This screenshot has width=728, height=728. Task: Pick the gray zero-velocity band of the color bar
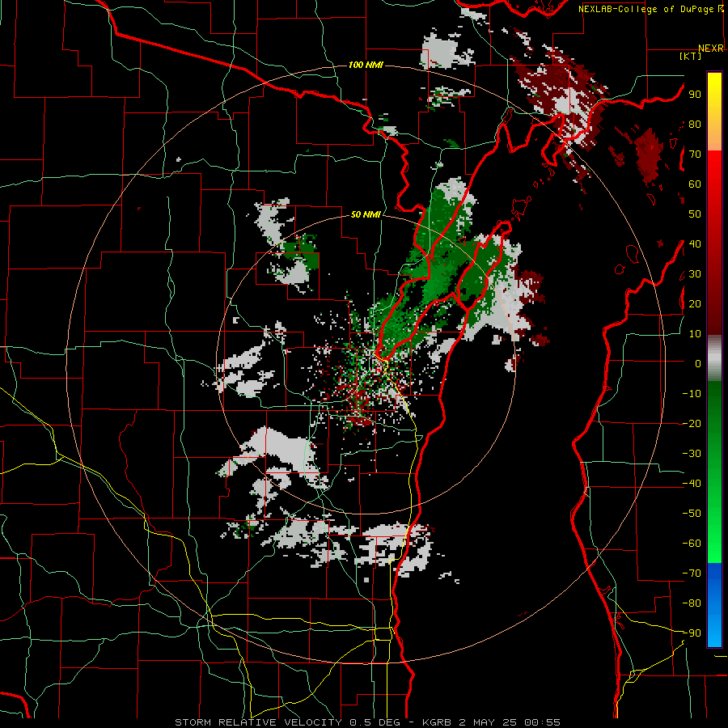point(714,358)
